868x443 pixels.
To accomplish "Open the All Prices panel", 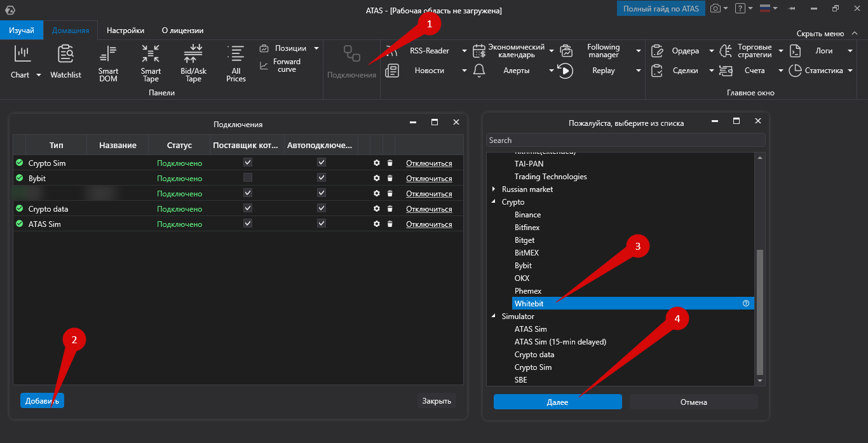I will click(x=236, y=63).
